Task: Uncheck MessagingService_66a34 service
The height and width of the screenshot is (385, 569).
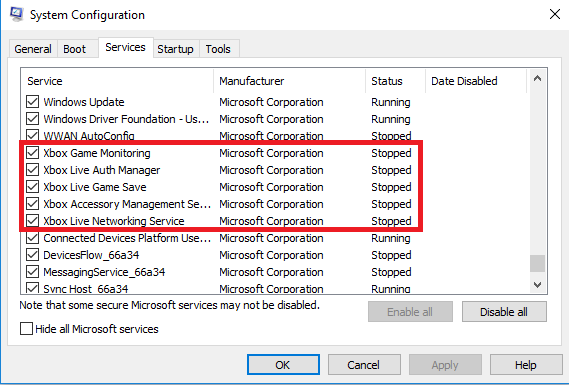Action: (x=33, y=272)
